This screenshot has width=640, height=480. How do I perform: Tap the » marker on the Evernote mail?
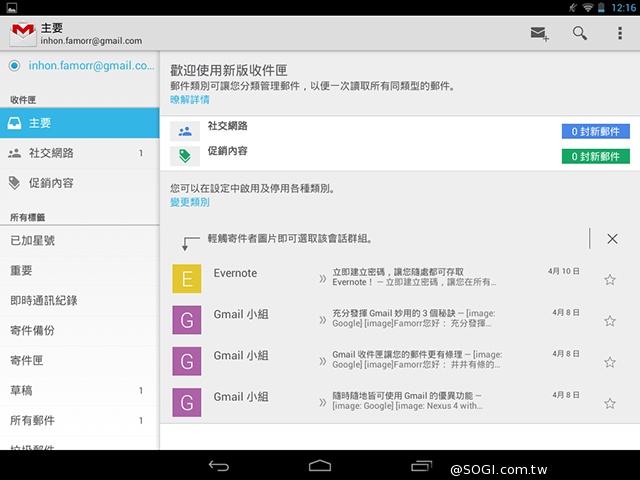click(322, 279)
